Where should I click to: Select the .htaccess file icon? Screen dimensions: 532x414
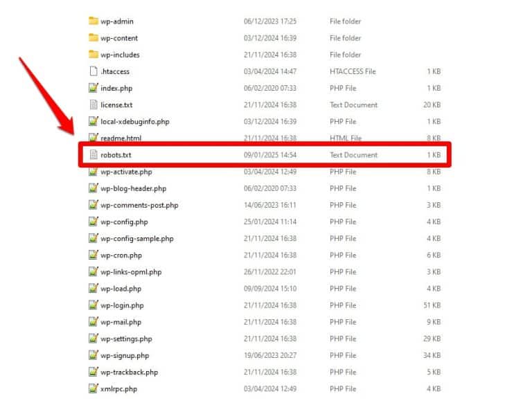coord(94,71)
